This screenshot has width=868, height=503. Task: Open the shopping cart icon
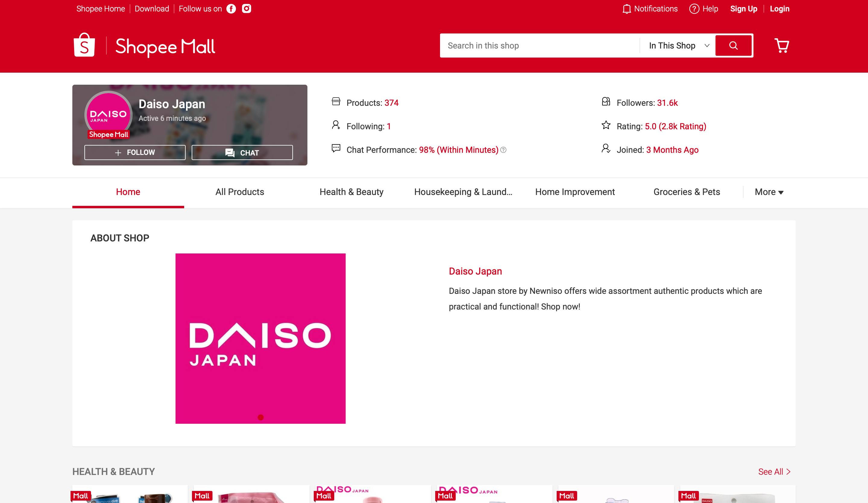pyautogui.click(x=782, y=46)
